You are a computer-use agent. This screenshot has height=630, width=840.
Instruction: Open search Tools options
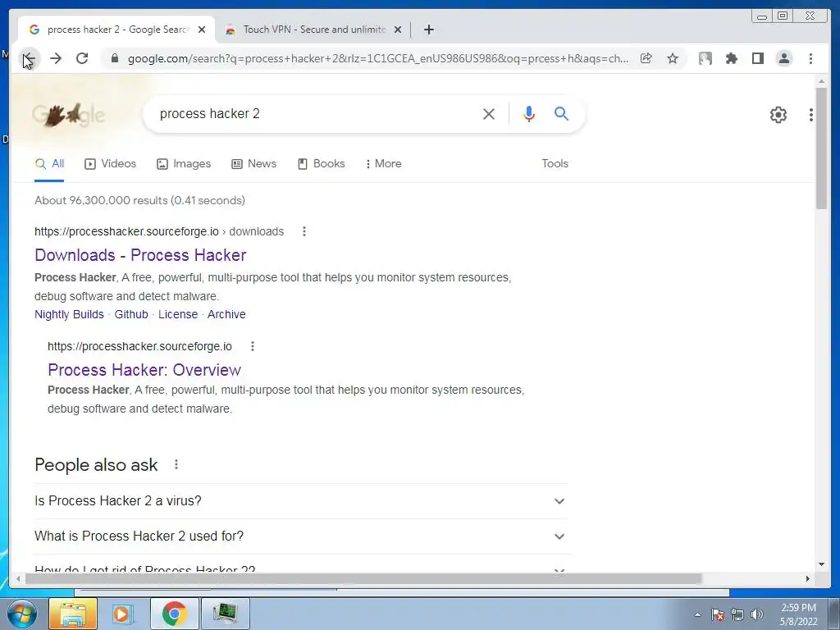555,164
